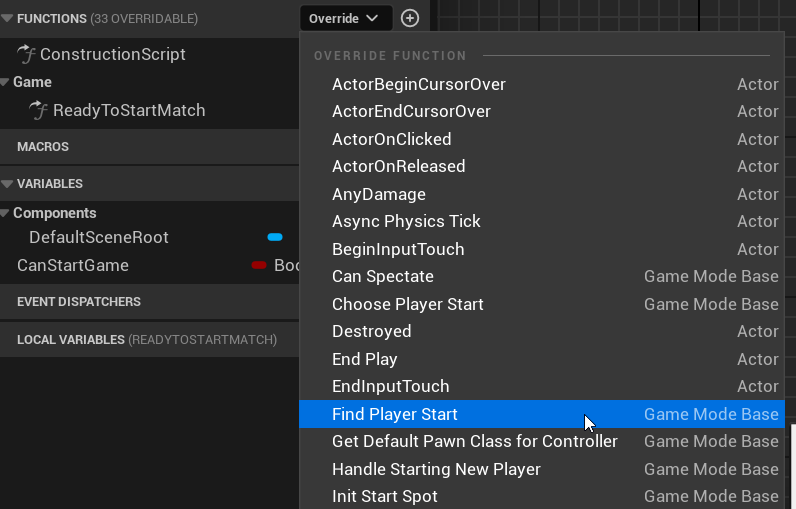This screenshot has width=796, height=509.
Task: Pick Choose Player Start override entry
Action: 408,304
